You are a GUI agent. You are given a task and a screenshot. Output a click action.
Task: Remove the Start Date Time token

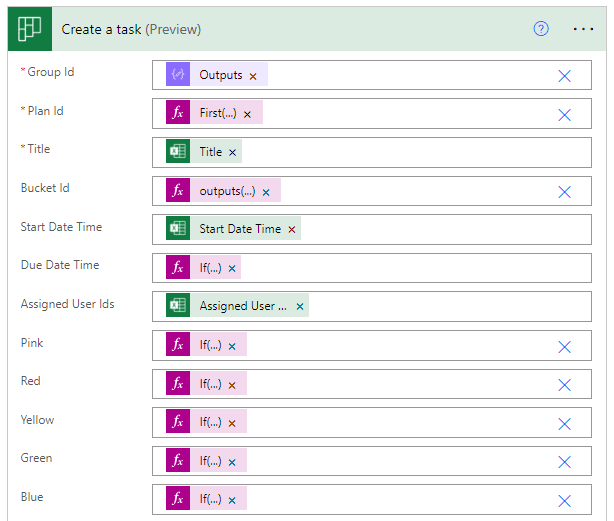[292, 229]
